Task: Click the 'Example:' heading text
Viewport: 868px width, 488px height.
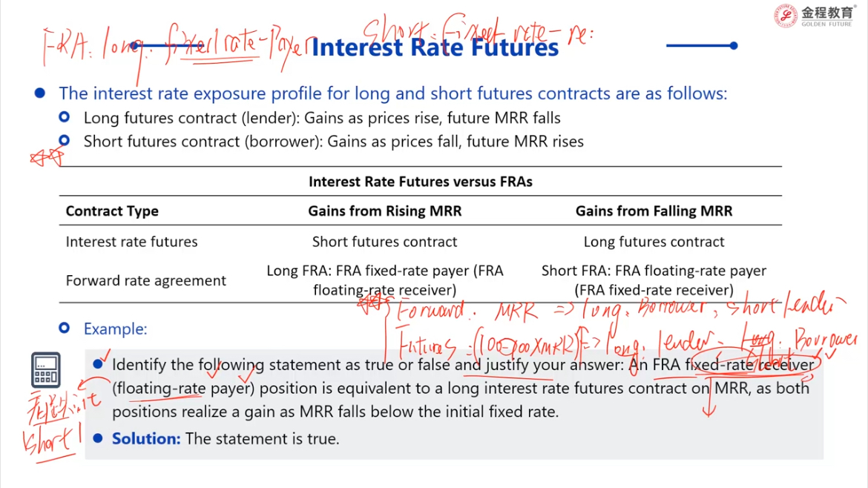Action: [x=115, y=329]
